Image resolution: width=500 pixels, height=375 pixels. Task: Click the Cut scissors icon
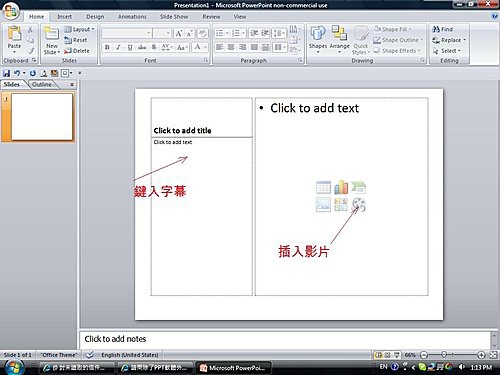point(30,30)
